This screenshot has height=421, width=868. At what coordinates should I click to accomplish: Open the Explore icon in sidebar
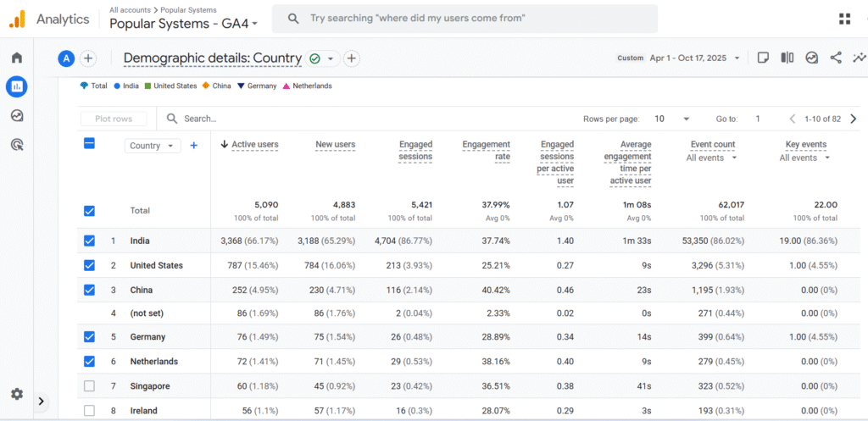click(x=16, y=116)
